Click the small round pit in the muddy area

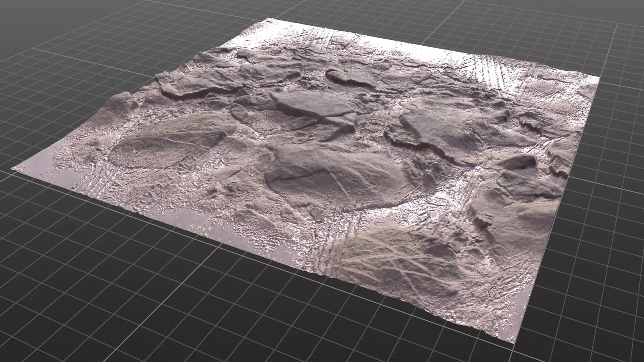click(434, 215)
